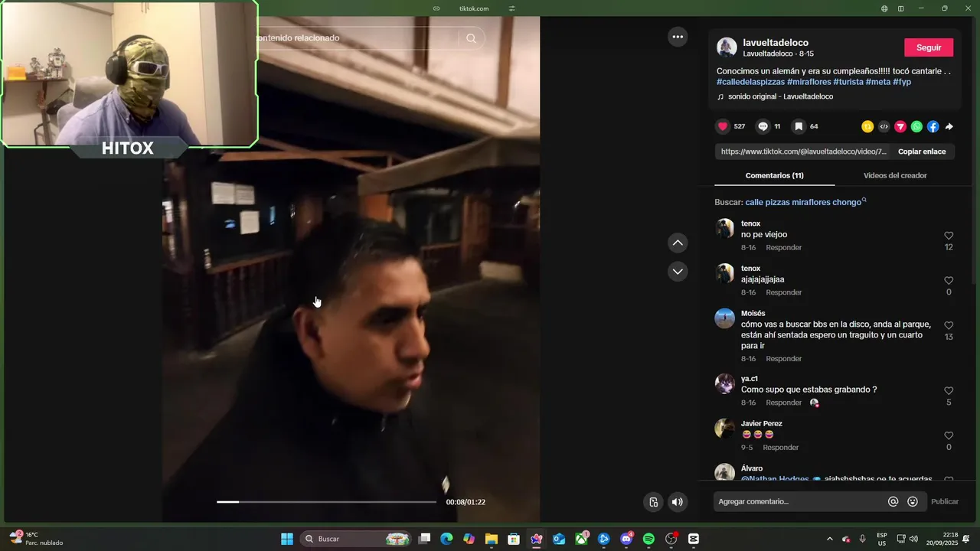Click the contenido relacionado search field
980x551 pixels.
pyautogui.click(x=358, y=38)
